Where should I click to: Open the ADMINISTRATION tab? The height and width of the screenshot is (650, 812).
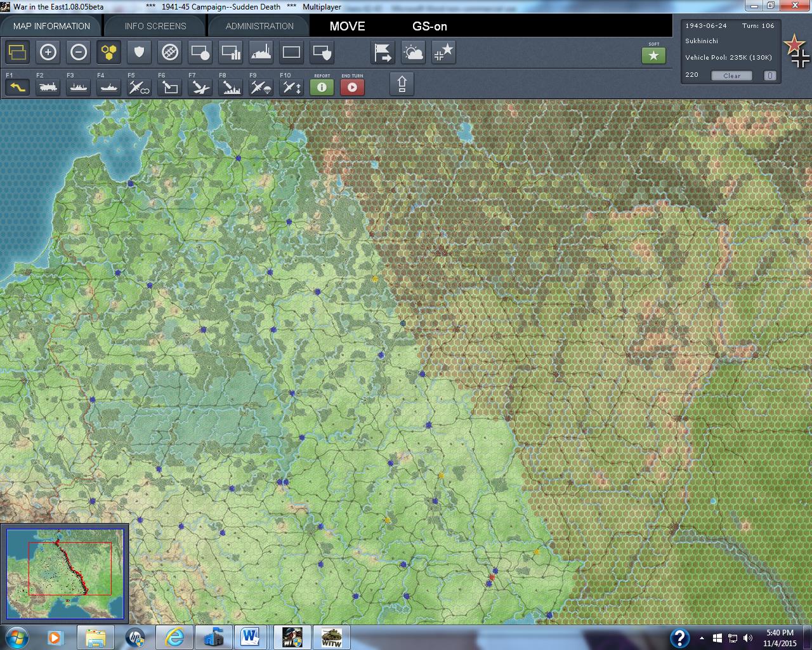coord(259,26)
